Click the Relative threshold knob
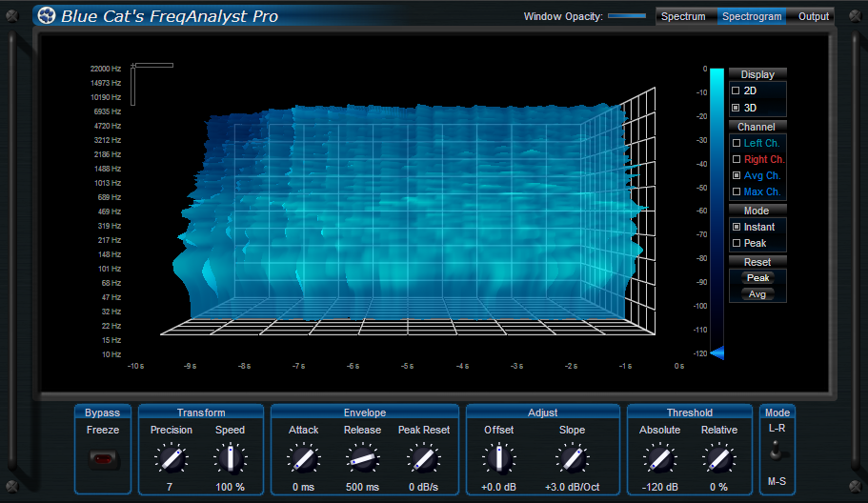 (718, 459)
